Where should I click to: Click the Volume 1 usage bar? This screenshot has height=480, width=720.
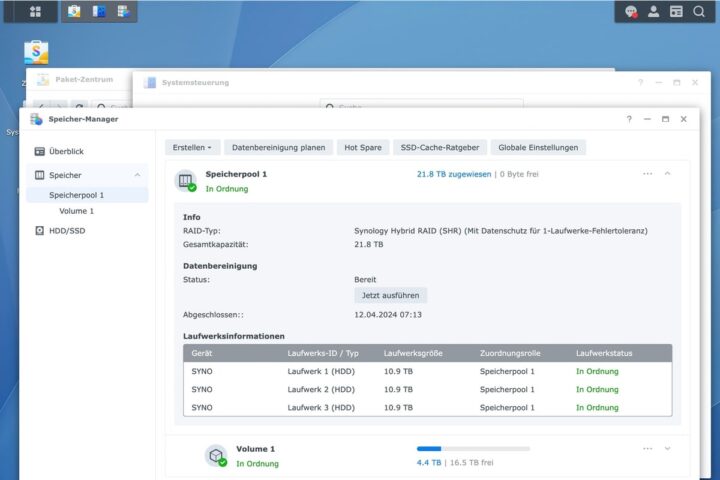pos(473,449)
